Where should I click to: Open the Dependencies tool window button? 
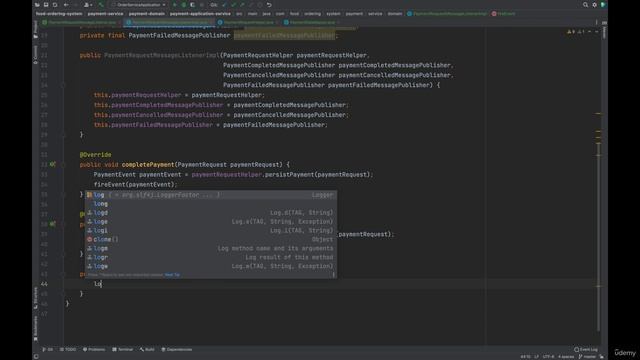point(177,349)
